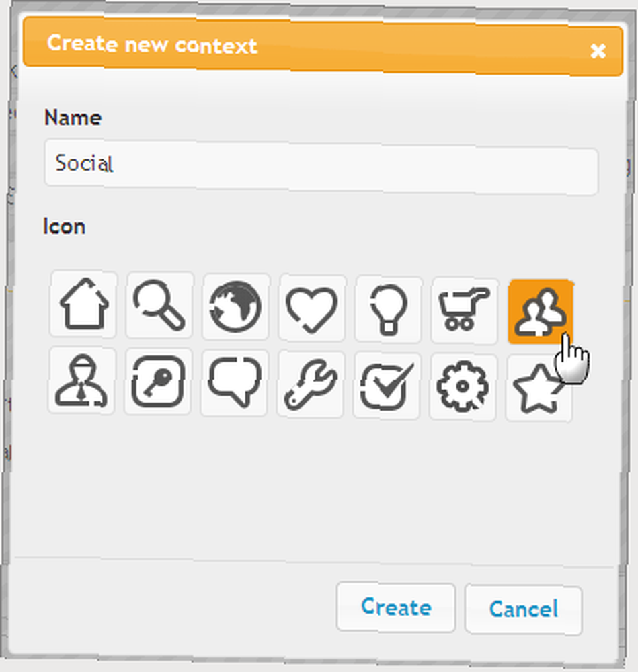
Task: Choose the magnifying glass search icon
Action: click(160, 305)
